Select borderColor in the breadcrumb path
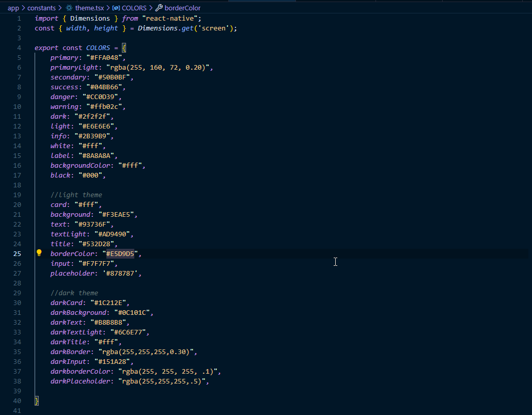 [182, 8]
